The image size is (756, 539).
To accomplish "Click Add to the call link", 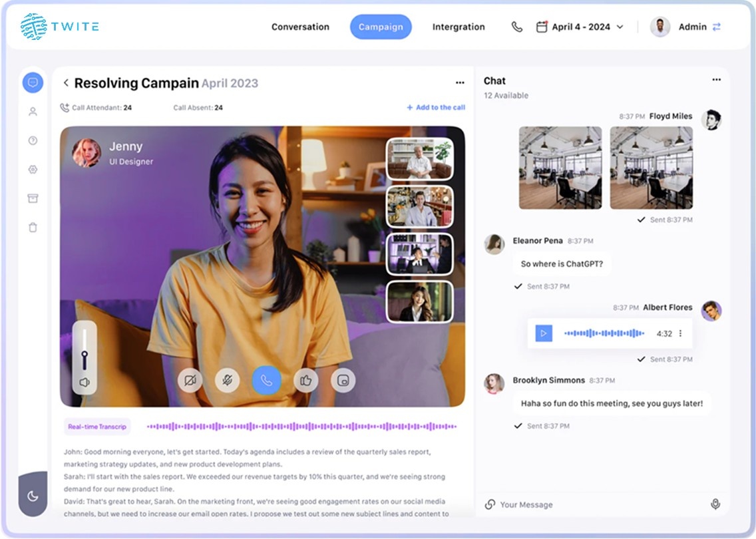I will coord(436,108).
